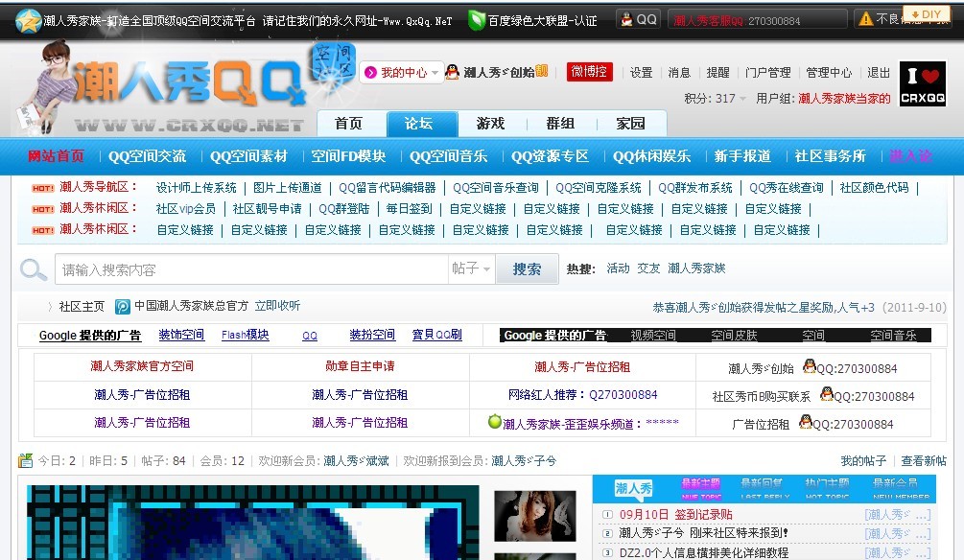Viewport: 964px width, 560px height.
Task: Open the 消息 link
Action: point(679,73)
